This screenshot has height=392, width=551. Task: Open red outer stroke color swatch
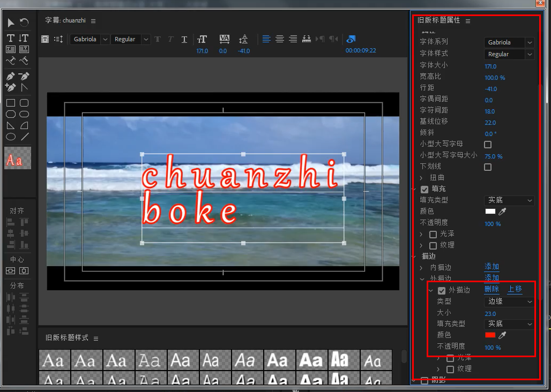(490, 335)
